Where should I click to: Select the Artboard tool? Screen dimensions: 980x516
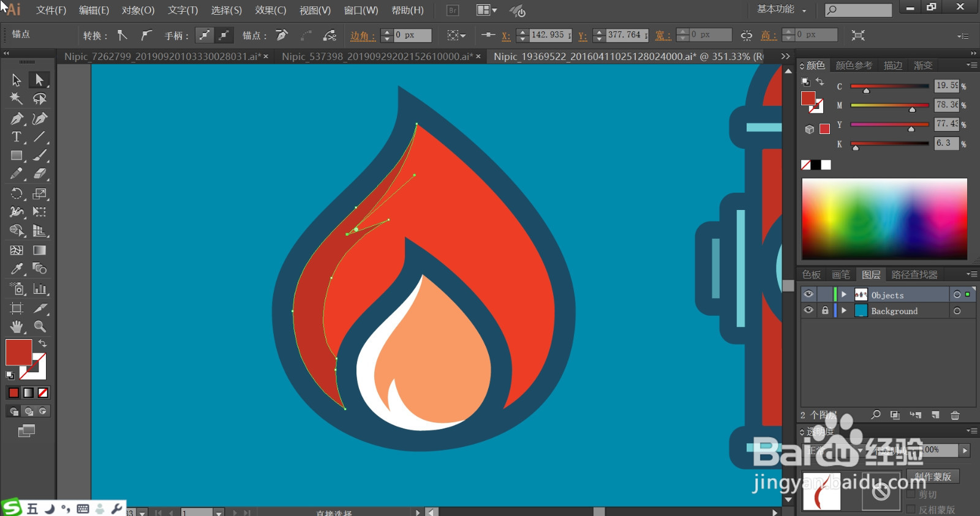point(17,308)
